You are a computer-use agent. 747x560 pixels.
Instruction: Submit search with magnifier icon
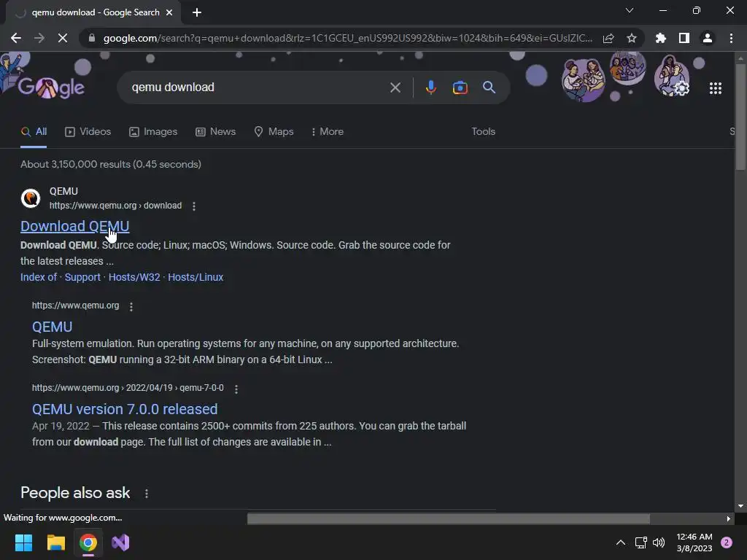point(489,87)
